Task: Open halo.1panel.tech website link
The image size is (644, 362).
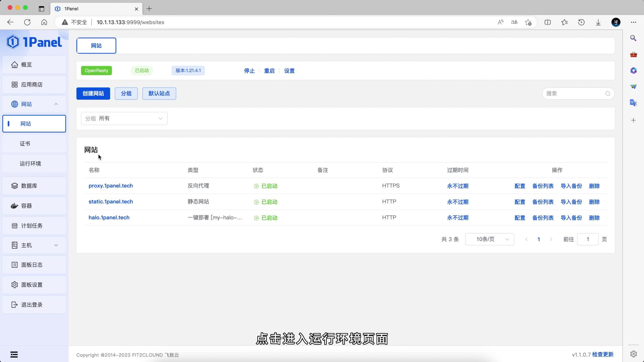Action: click(109, 217)
